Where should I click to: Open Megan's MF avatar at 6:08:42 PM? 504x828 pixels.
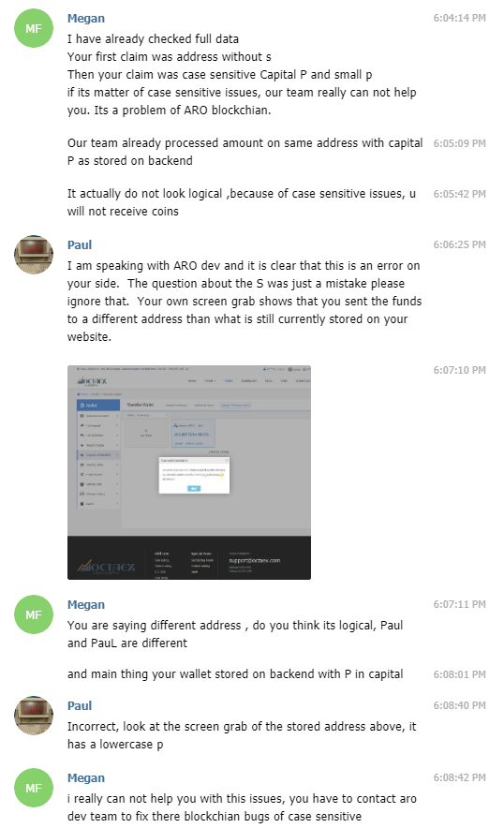(x=34, y=788)
